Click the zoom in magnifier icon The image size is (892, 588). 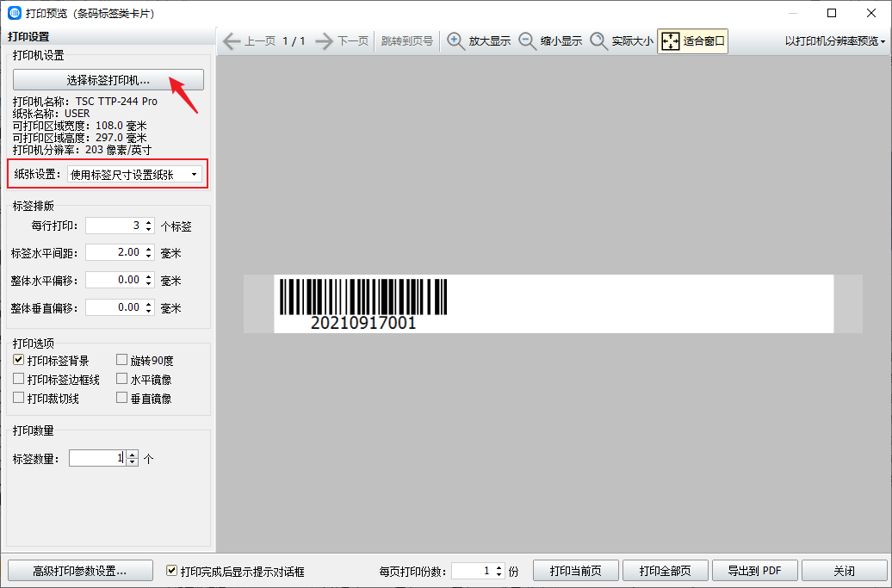[455, 41]
